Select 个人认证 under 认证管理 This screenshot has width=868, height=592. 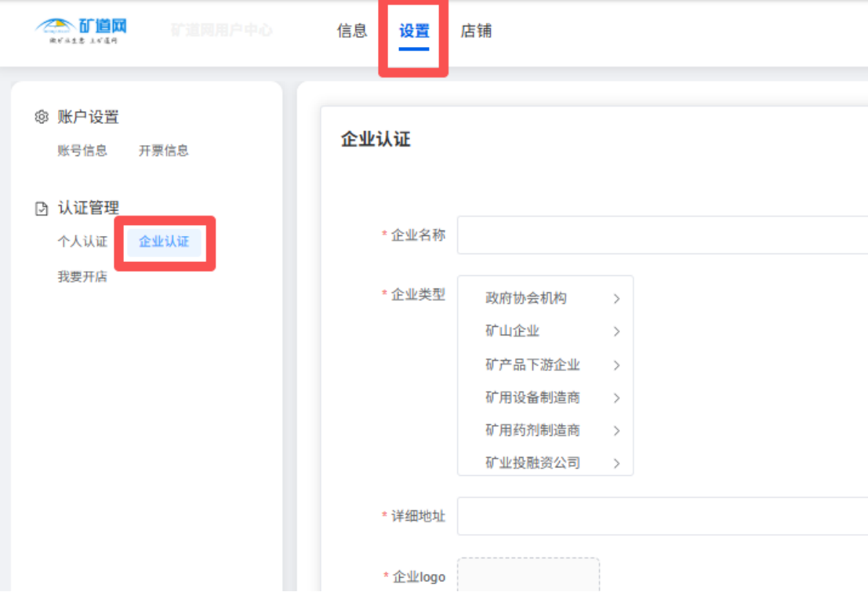[82, 242]
